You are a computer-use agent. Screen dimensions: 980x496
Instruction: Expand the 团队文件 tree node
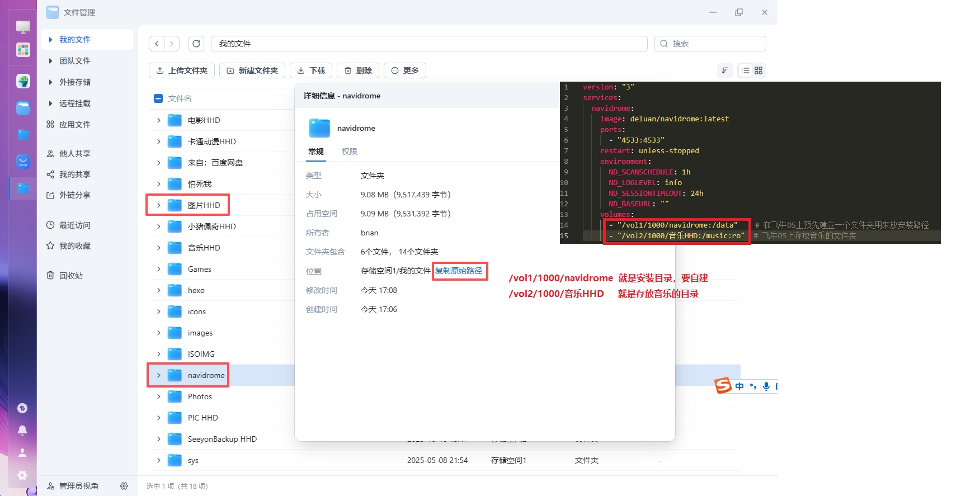[51, 61]
